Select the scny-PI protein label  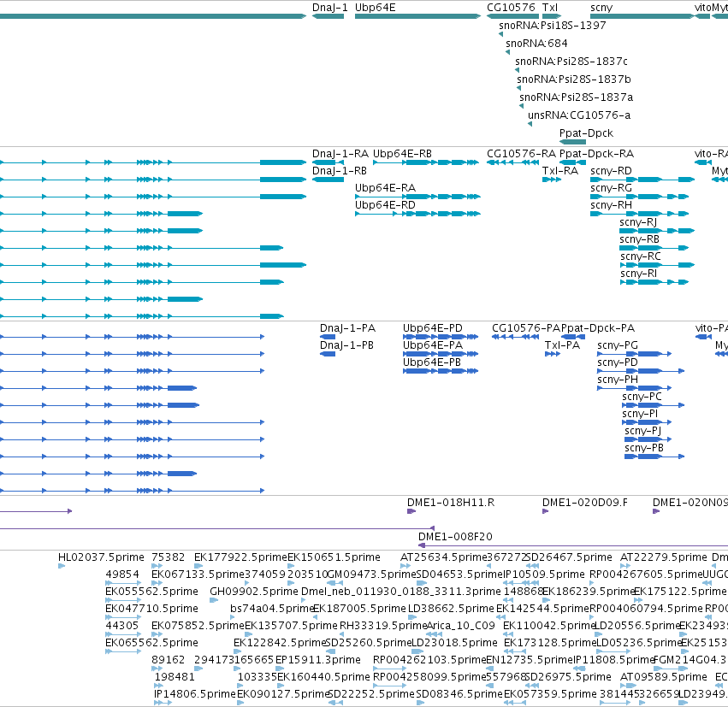pos(640,414)
